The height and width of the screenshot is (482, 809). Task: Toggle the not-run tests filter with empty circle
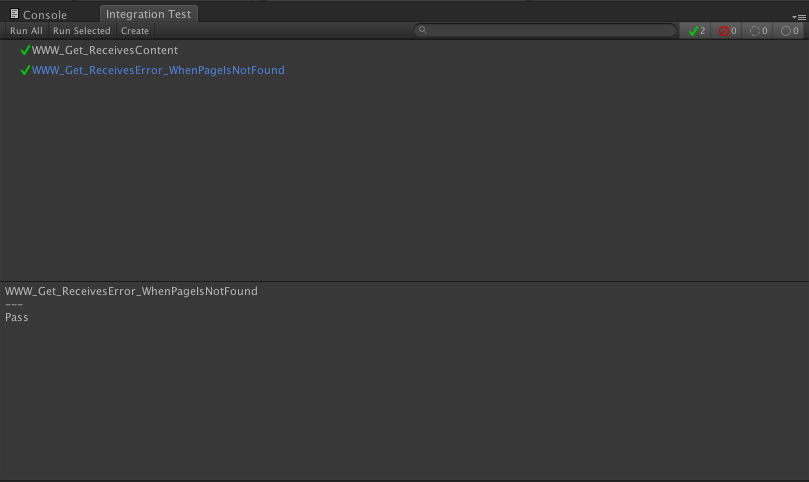click(789, 31)
